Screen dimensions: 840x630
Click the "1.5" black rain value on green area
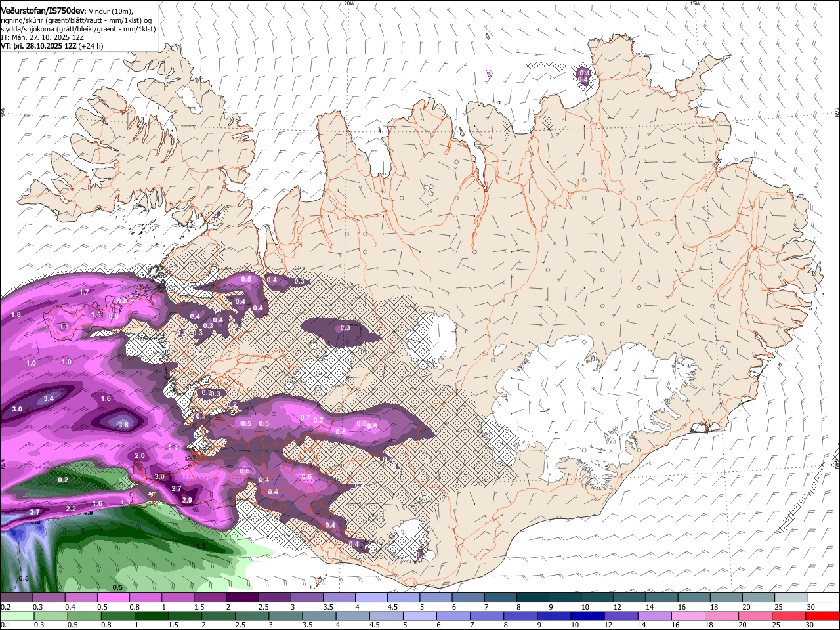tap(201, 546)
